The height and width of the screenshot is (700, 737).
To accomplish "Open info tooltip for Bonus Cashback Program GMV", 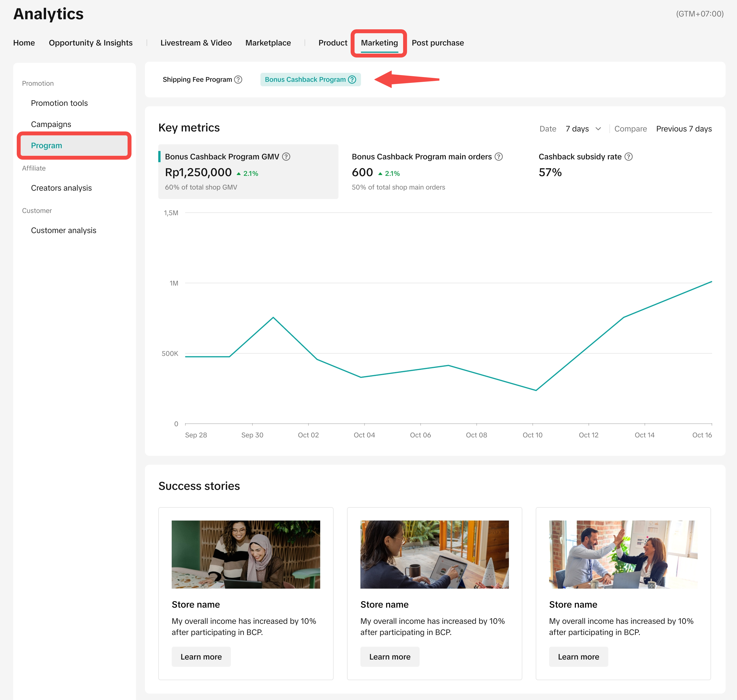I will tap(286, 157).
